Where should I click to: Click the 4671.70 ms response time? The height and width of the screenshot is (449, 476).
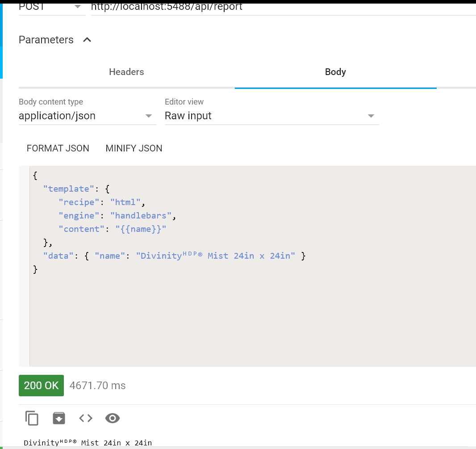pos(97,386)
